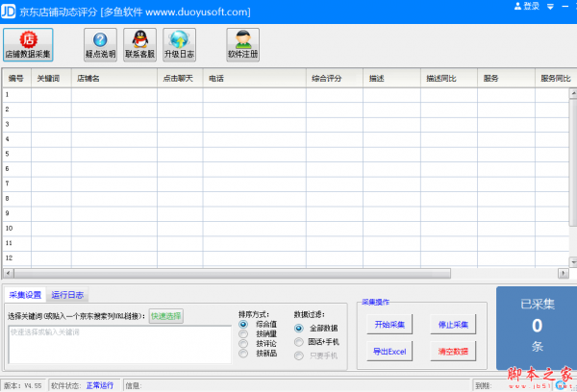577x392 pixels.
Task: Open the 疑点说明 help icon
Action: [100, 45]
